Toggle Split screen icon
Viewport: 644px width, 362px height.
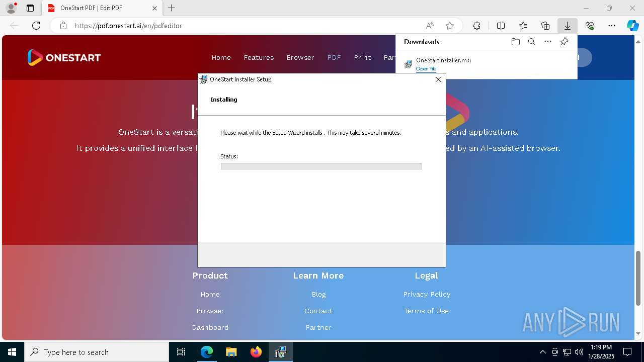click(501, 26)
